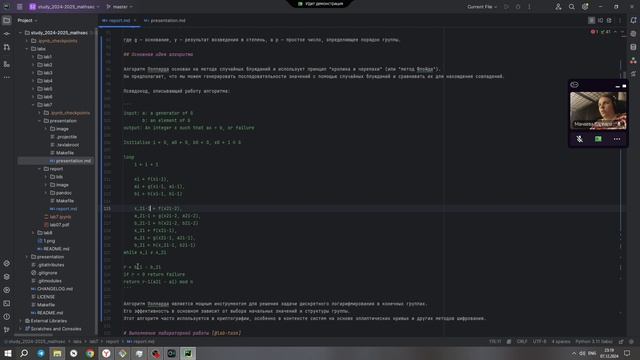Open ENG language indicator in system tray
640x360 pixels.
pyautogui.click(x=592, y=353)
